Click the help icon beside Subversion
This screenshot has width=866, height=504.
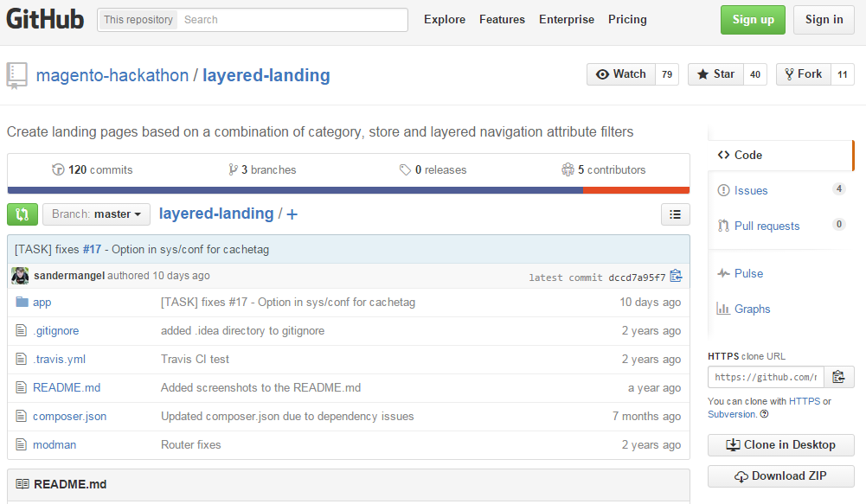click(x=764, y=414)
